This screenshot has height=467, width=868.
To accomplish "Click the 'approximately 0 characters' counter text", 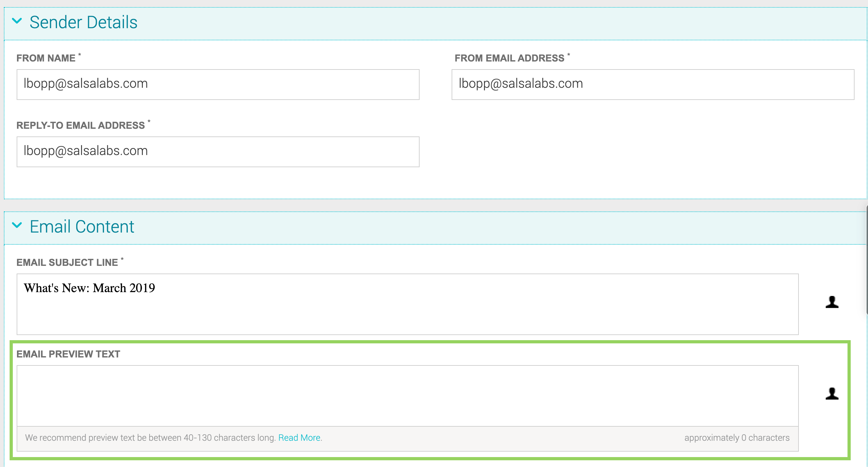I will pyautogui.click(x=737, y=437).
